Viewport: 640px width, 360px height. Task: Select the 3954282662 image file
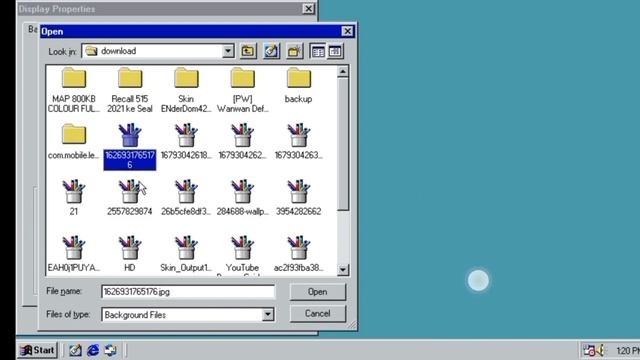point(298,198)
